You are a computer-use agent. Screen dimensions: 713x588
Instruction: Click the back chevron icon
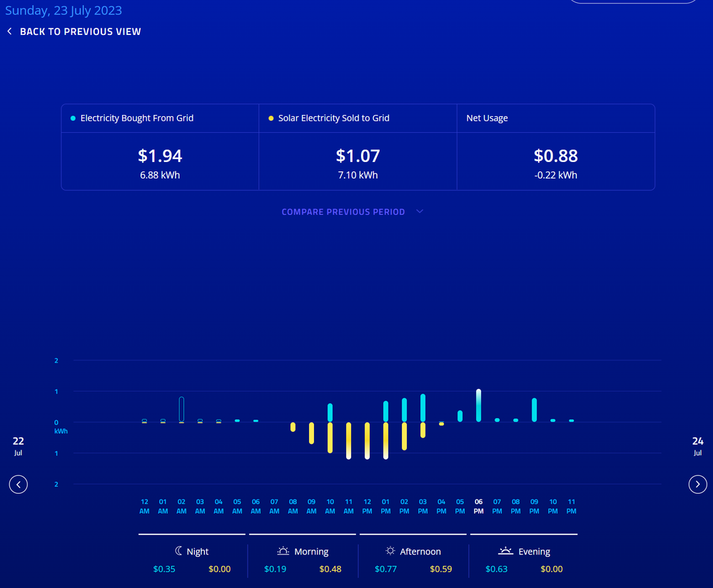coord(10,31)
